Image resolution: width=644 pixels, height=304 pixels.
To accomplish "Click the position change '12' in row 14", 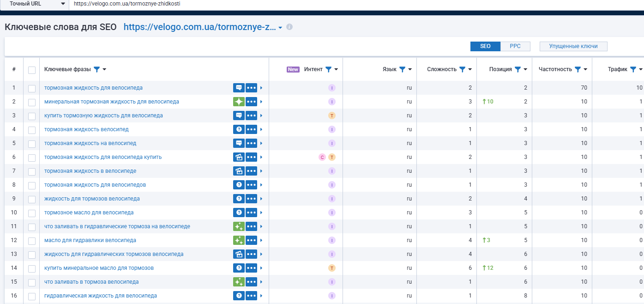I will click(x=488, y=268).
